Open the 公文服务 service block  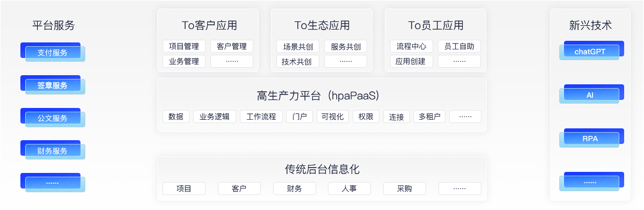pos(53,118)
